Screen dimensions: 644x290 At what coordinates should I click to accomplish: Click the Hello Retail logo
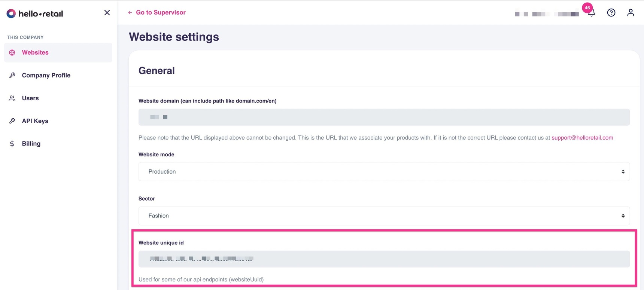35,14
